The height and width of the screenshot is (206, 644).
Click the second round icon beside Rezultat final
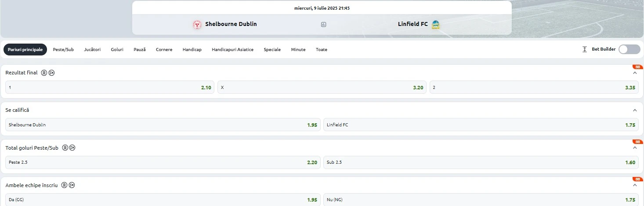click(x=51, y=73)
